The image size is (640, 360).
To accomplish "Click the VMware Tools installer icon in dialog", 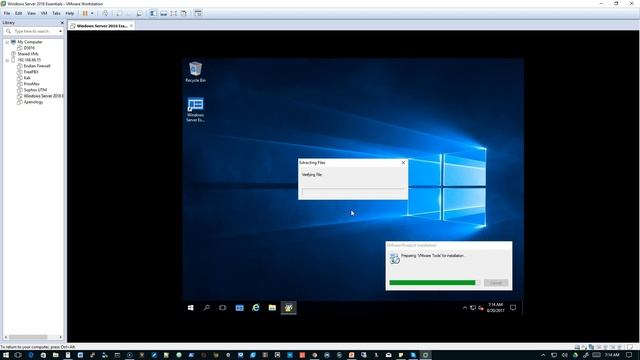I will pos(394,258).
